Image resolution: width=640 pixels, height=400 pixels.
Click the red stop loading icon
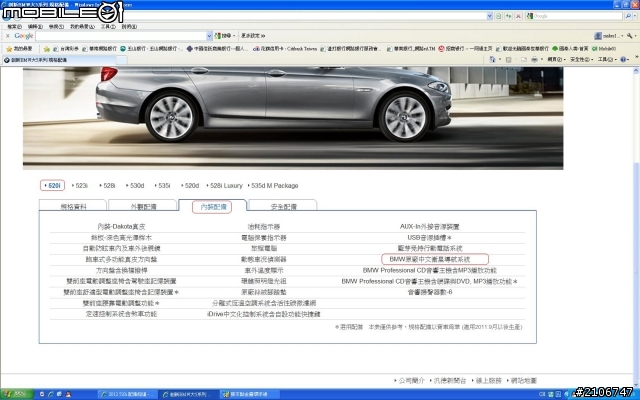[x=518, y=16]
